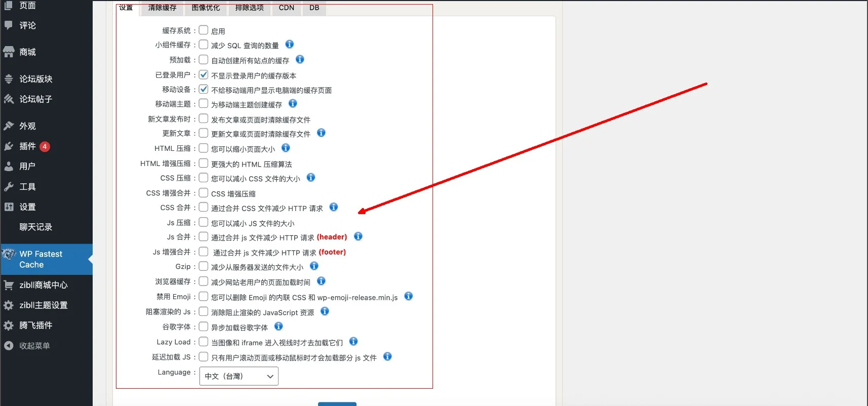This screenshot has height=406, width=868.
Task: Uncheck the 已登录用户 checkbox
Action: (204, 74)
